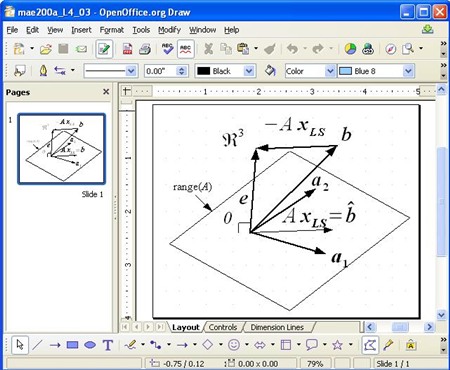
Task: Click the Export as PDF icon
Action: (127, 49)
